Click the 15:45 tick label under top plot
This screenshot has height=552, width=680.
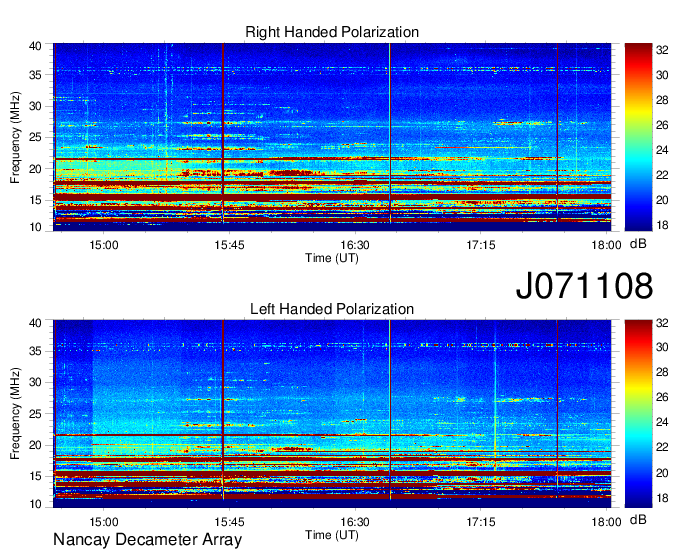pos(229,245)
